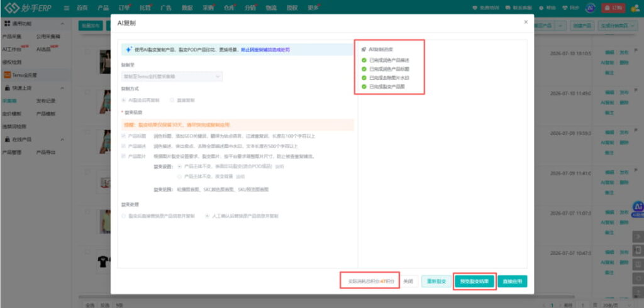
Task: Open the round AI avatar icon in the top bar
Action: (x=591, y=8)
